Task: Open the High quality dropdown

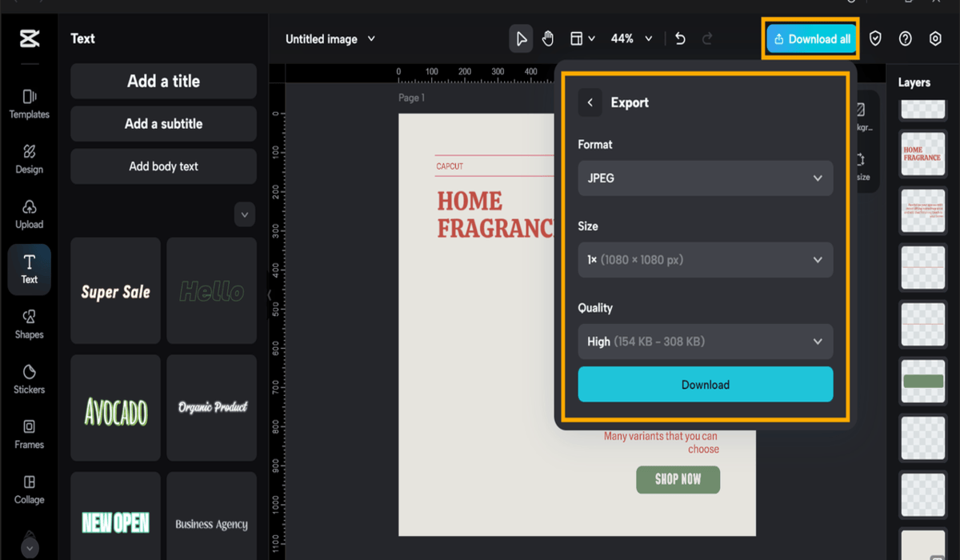Action: 706,342
